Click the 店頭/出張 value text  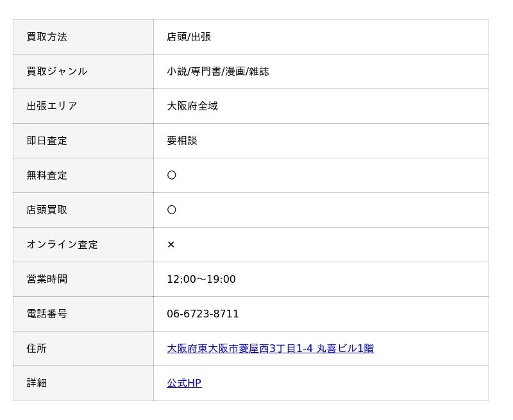tap(189, 37)
